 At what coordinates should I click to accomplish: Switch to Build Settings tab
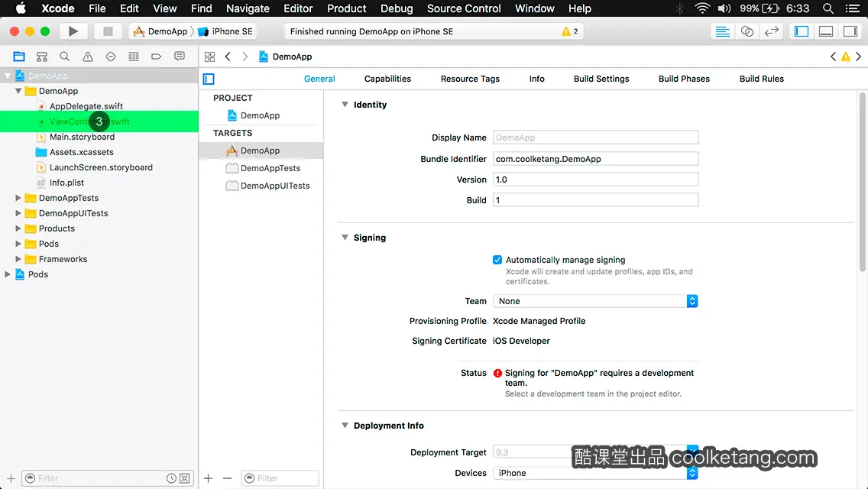601,79
